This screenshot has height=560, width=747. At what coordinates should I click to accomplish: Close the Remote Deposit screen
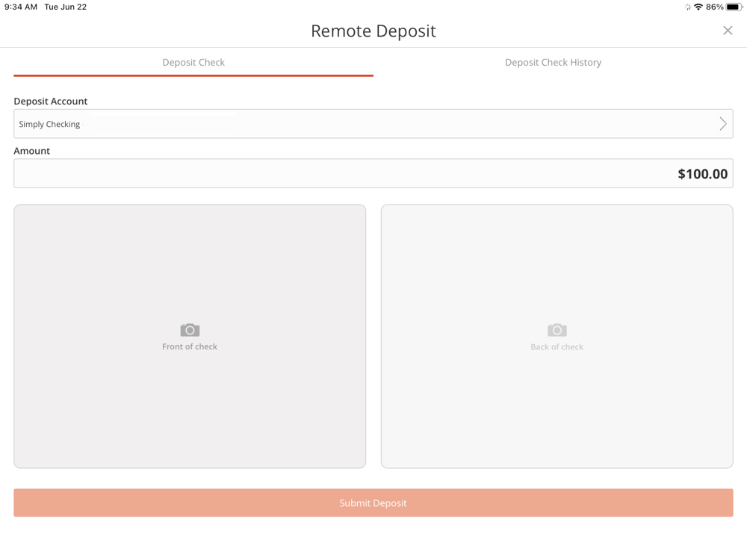[728, 31]
